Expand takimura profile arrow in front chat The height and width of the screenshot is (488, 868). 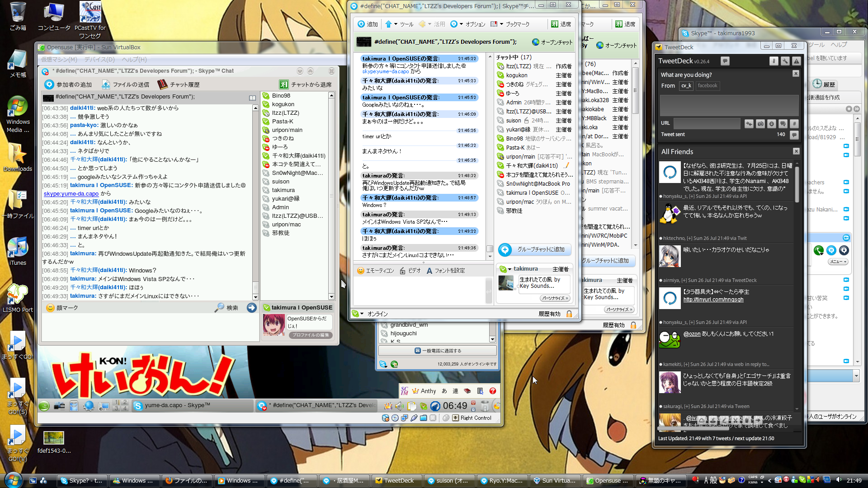pyautogui.click(x=509, y=269)
